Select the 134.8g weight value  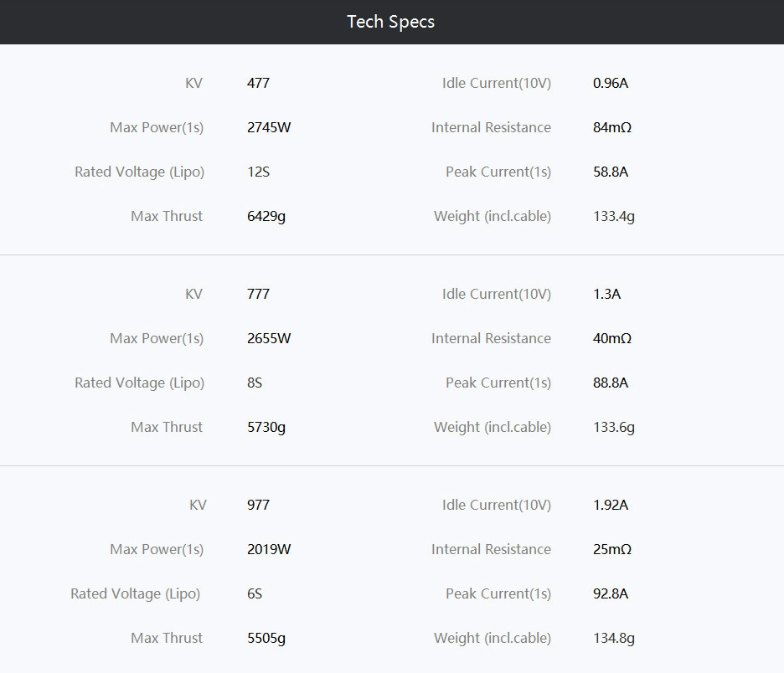[613, 638]
